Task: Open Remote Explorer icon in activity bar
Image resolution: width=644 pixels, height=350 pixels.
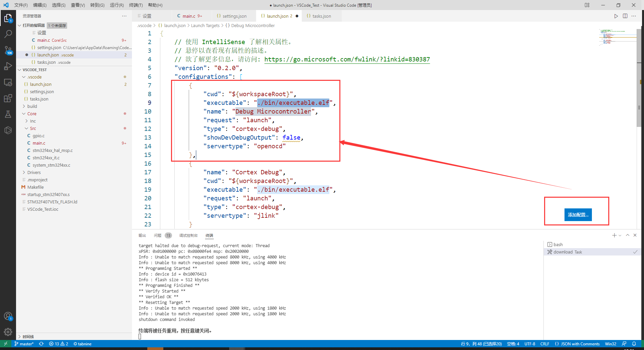Action: pos(8,82)
